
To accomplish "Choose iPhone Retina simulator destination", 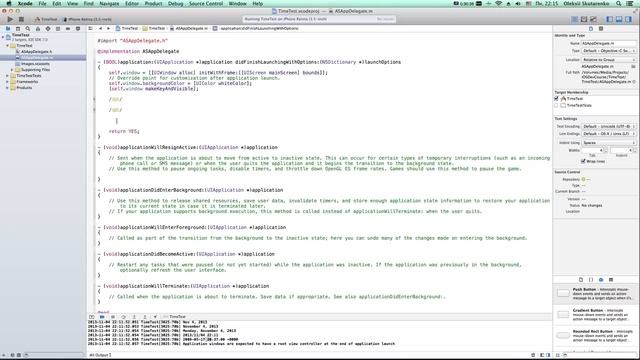I will [87, 19].
